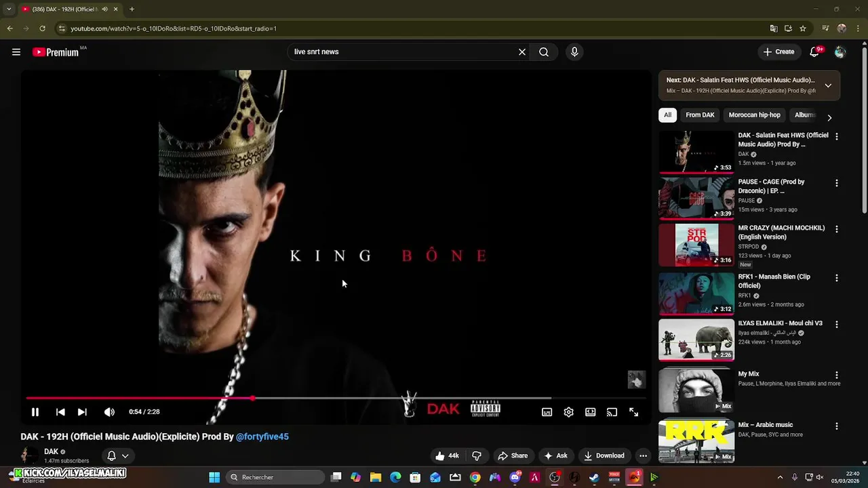Viewport: 868px width, 488px height.
Task: Show hidden system tray icons
Action: click(780, 477)
